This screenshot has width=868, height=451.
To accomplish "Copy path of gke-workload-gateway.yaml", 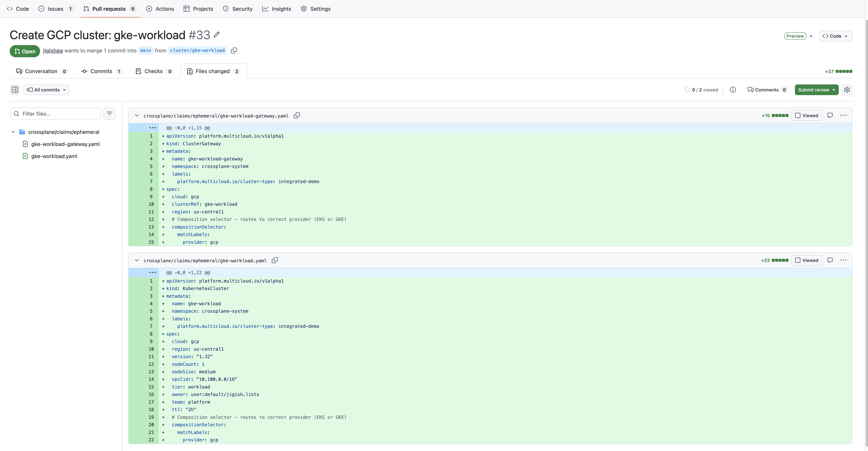I will pyautogui.click(x=297, y=115).
